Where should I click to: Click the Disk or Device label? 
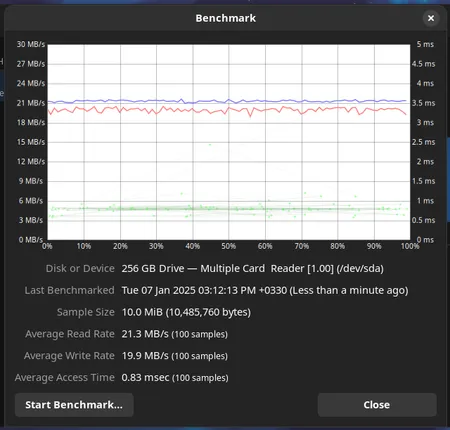click(80, 268)
